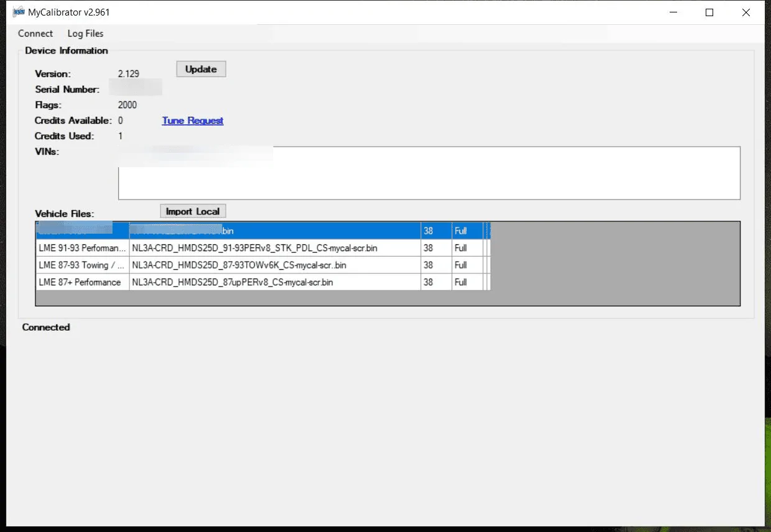The width and height of the screenshot is (771, 532).
Task: Minimize the MyCalibrator window
Action: (673, 12)
